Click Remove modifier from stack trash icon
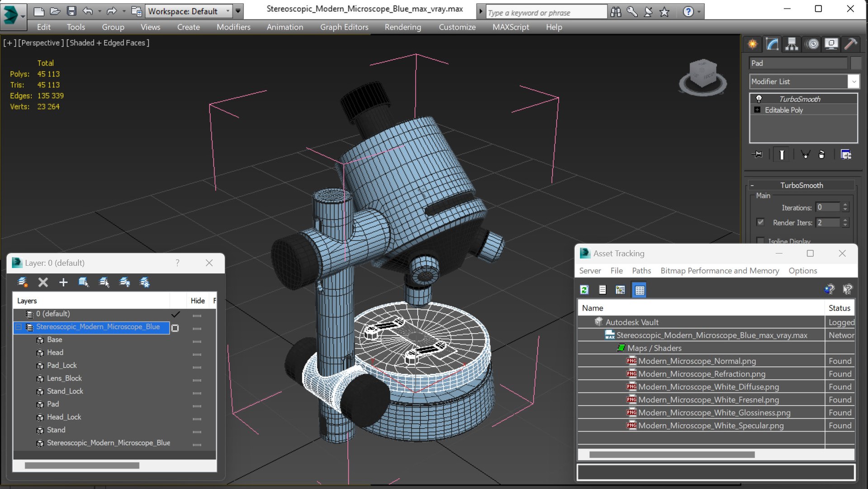This screenshot has height=489, width=868. (x=822, y=155)
